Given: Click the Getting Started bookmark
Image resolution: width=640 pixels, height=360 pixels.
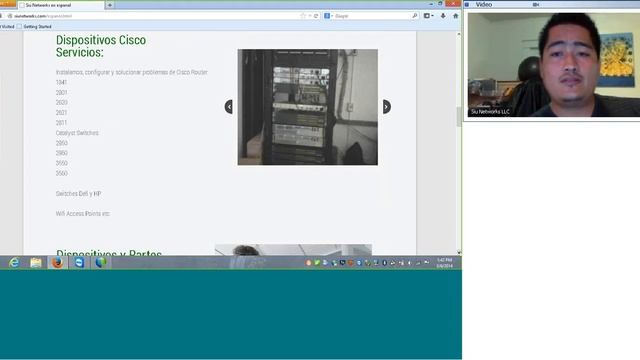Looking at the screenshot, I should (x=34, y=27).
